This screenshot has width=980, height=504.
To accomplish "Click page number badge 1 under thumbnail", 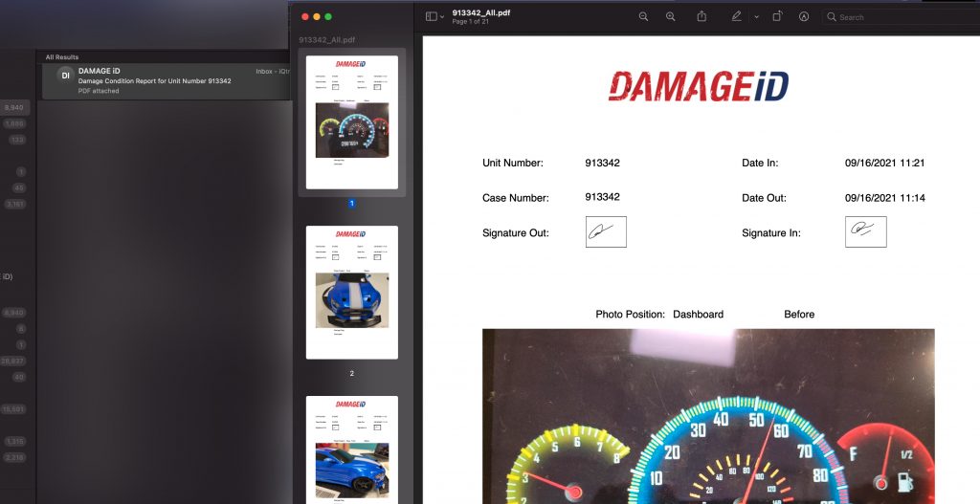I will [x=351, y=204].
